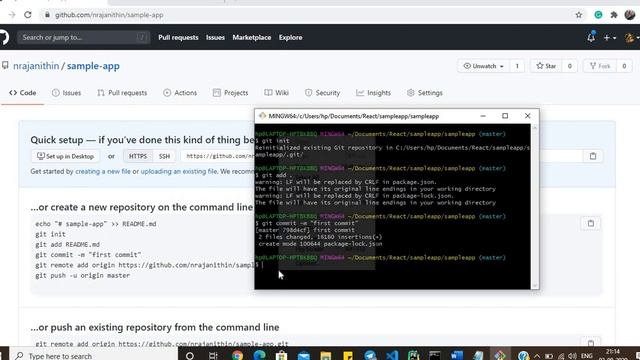Copy the quick setup repository URL
640x360 pixels.
point(593,156)
